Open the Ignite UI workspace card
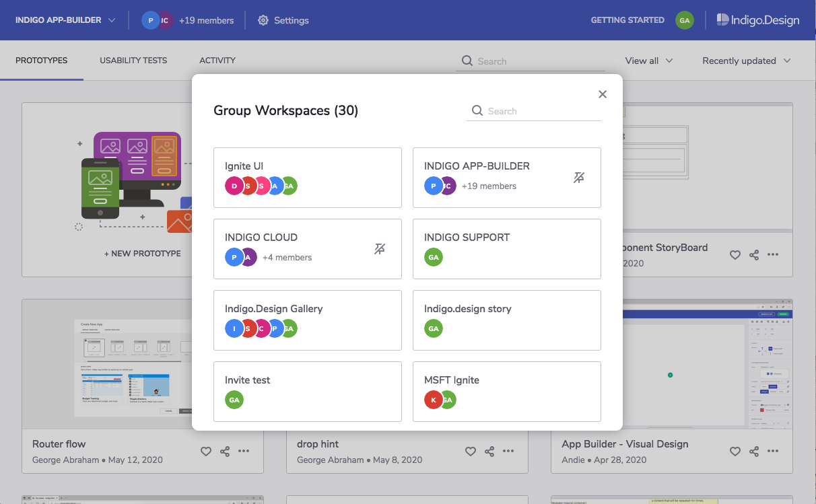 click(308, 178)
